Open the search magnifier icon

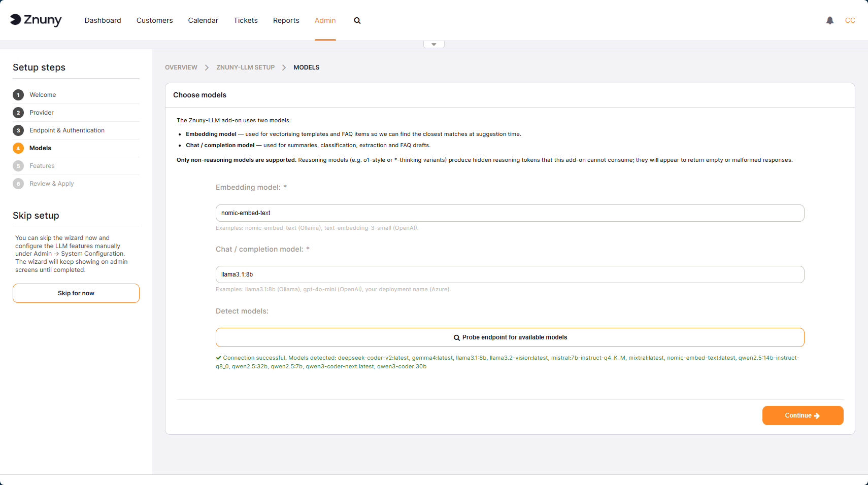tap(357, 20)
